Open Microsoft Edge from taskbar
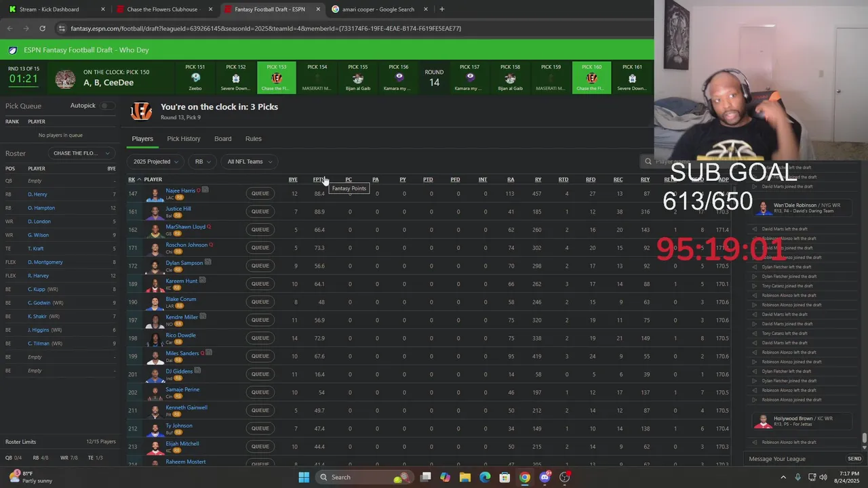Screen dimensions: 868x488 tap(485, 477)
